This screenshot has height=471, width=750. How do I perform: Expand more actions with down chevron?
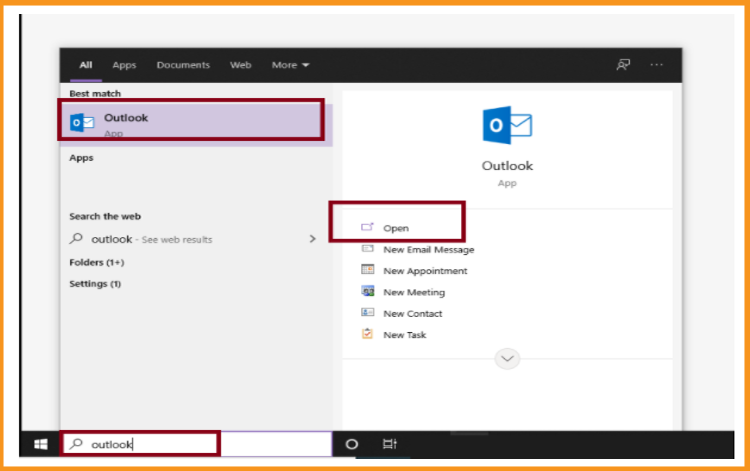(507, 359)
